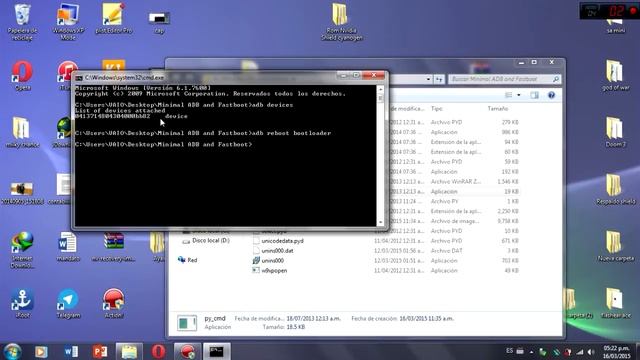Open the Windows XP Mode desktop shortcut
The height and width of the screenshot is (360, 640).
pos(68,22)
